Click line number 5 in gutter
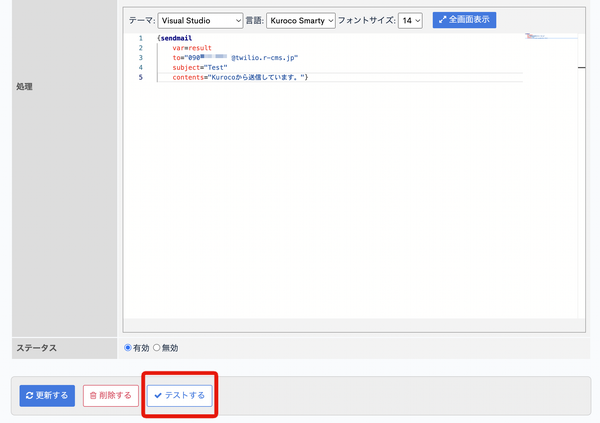Viewport: 600px width, 423px height. click(x=140, y=77)
